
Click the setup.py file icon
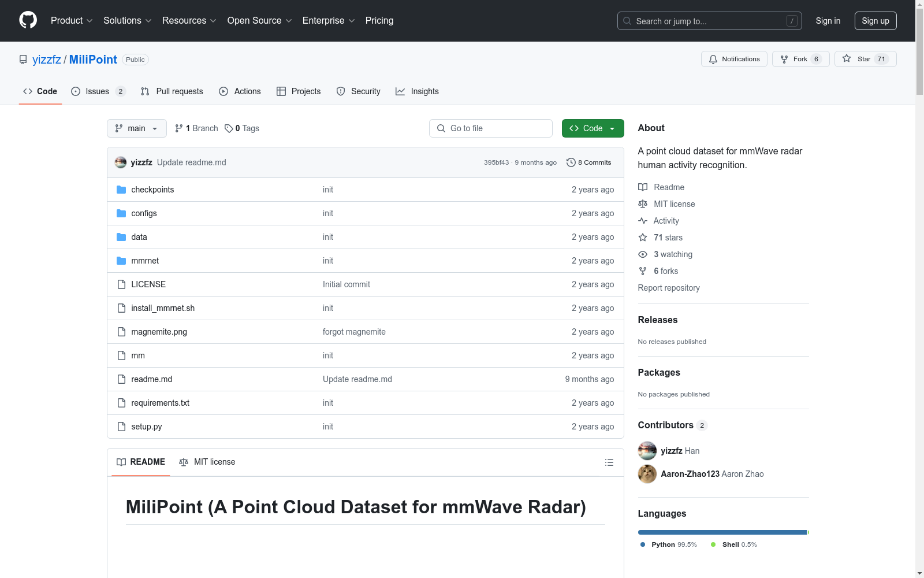(121, 427)
